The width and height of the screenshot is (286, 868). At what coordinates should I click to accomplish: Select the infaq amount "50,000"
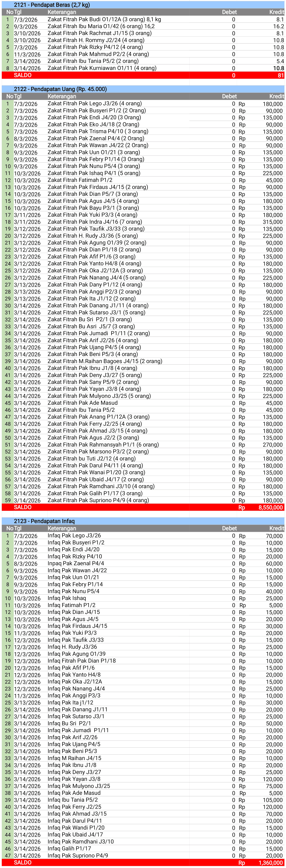pyautogui.click(x=274, y=723)
